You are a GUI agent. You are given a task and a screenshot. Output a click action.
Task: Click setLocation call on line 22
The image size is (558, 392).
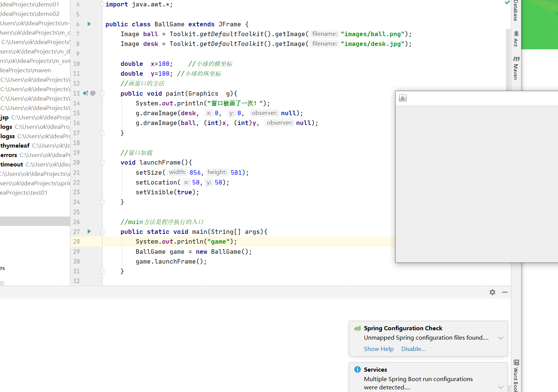pos(182,183)
